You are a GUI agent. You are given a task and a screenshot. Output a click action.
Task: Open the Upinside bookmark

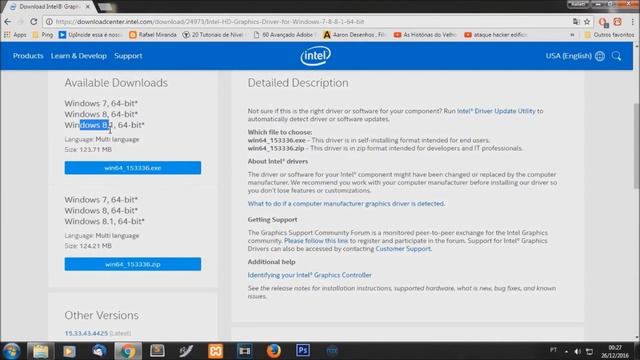(91, 35)
